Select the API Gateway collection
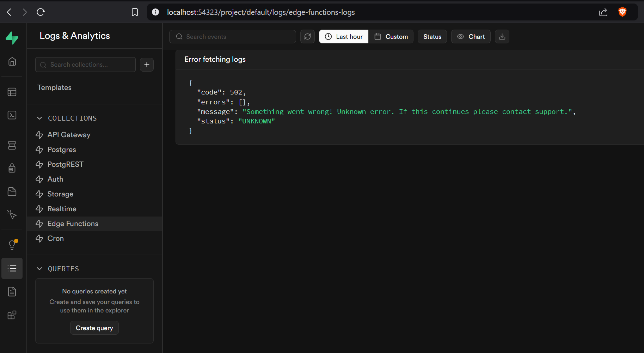 tap(69, 135)
